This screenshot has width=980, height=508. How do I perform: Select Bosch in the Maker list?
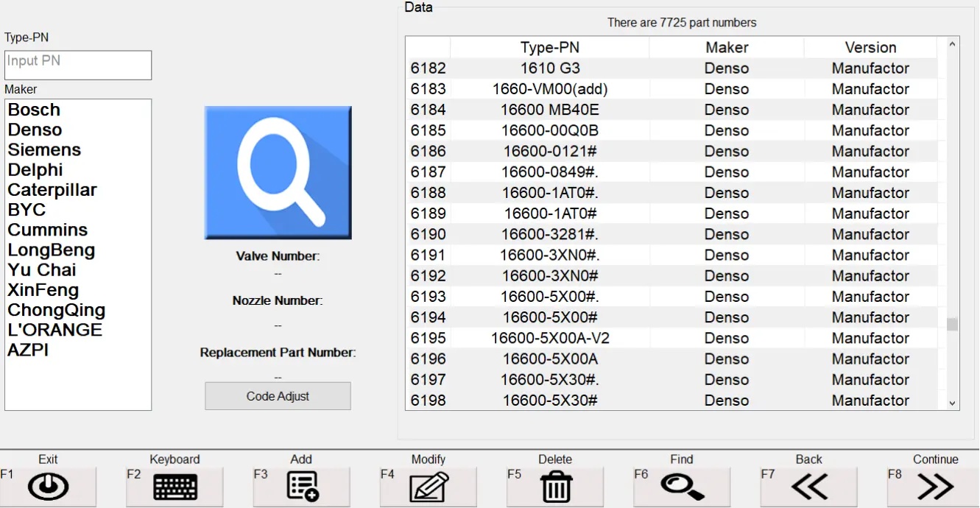tap(34, 110)
